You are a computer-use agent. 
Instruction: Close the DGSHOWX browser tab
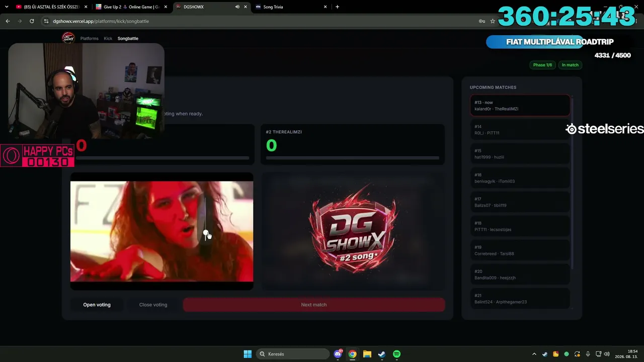(246, 7)
